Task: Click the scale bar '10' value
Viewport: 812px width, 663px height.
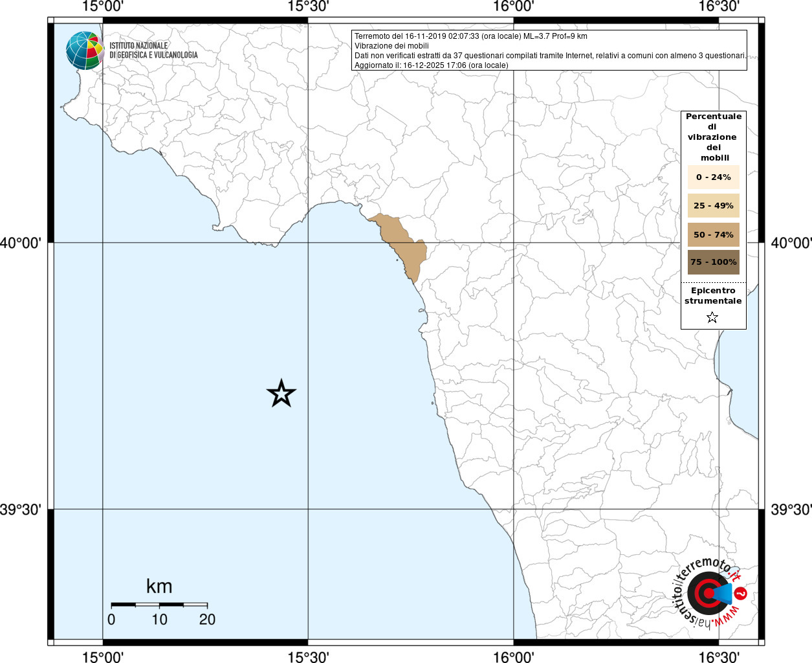Action: pyautogui.click(x=159, y=620)
